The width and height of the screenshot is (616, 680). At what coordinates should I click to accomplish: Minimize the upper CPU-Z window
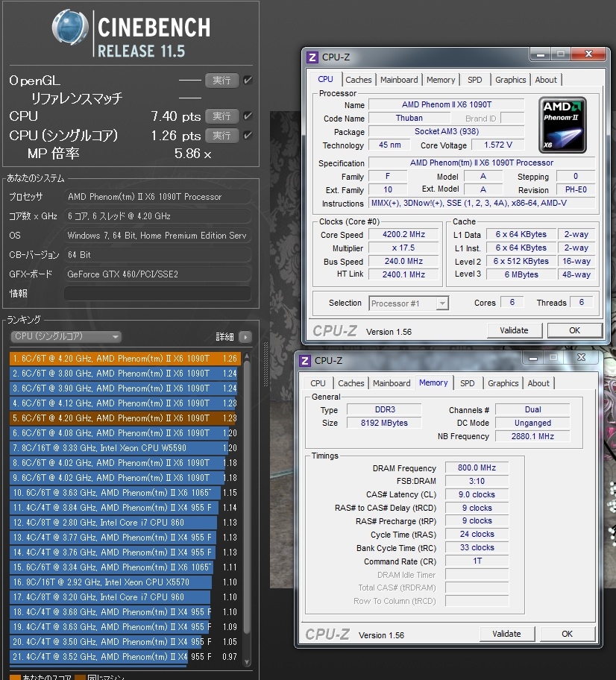(x=541, y=54)
